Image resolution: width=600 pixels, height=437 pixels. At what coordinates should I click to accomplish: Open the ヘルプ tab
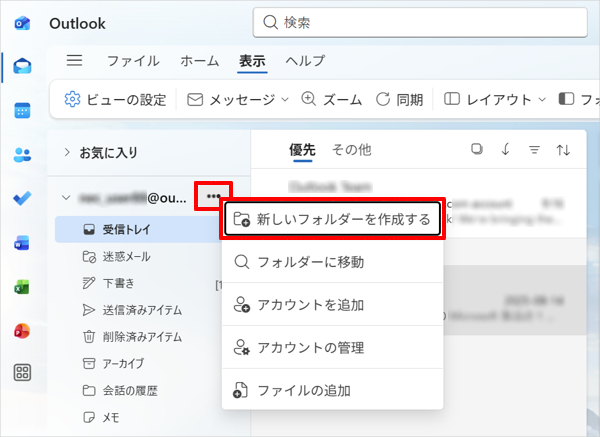305,61
